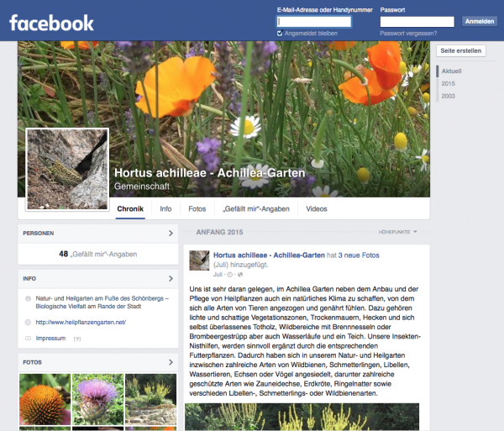Click the Seite erstellen button
This screenshot has width=504, height=431.
coord(461,50)
